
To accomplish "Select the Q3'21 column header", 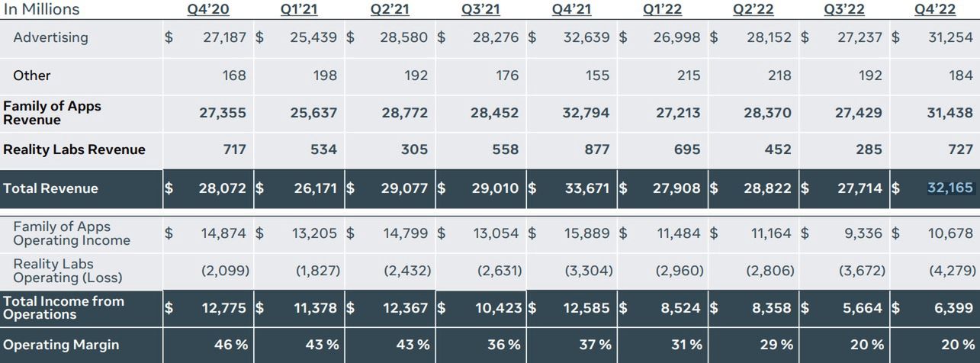I will (x=480, y=9).
